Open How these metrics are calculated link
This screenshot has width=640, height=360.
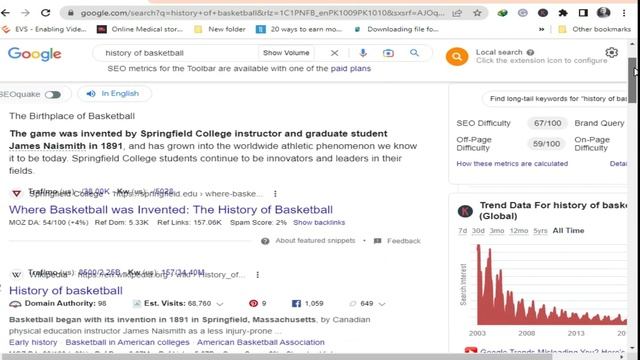[512, 164]
